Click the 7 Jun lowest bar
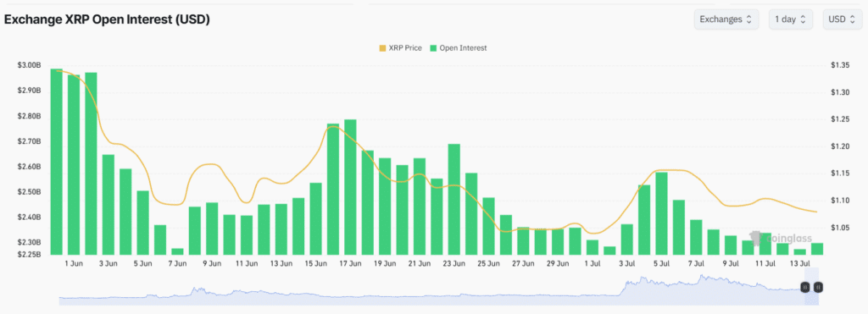The image size is (868, 314). [x=177, y=251]
